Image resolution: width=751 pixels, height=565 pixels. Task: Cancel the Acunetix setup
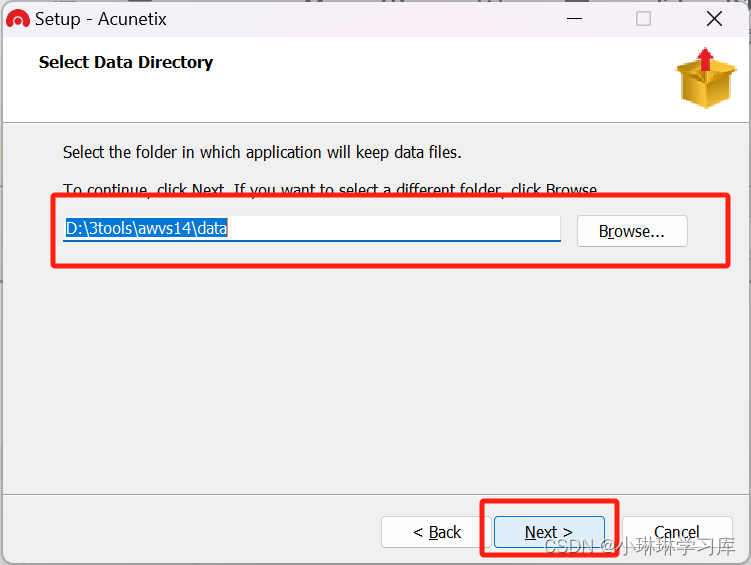(x=677, y=532)
